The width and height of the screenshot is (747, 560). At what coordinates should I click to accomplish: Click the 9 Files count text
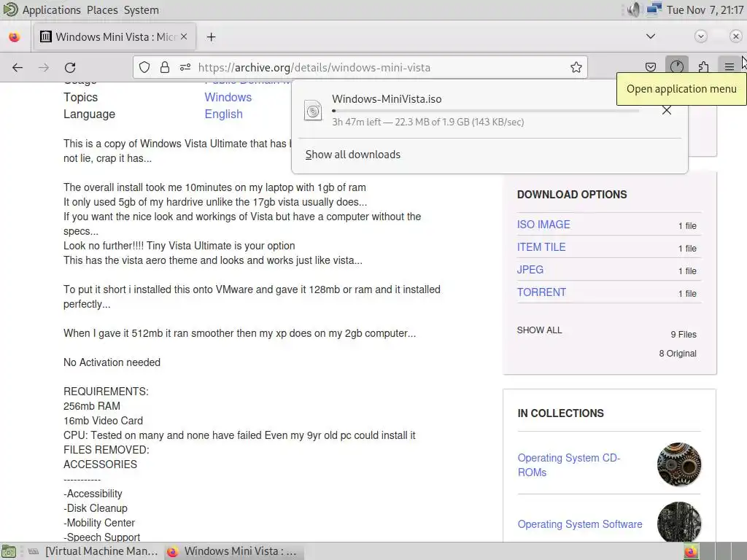(x=683, y=334)
